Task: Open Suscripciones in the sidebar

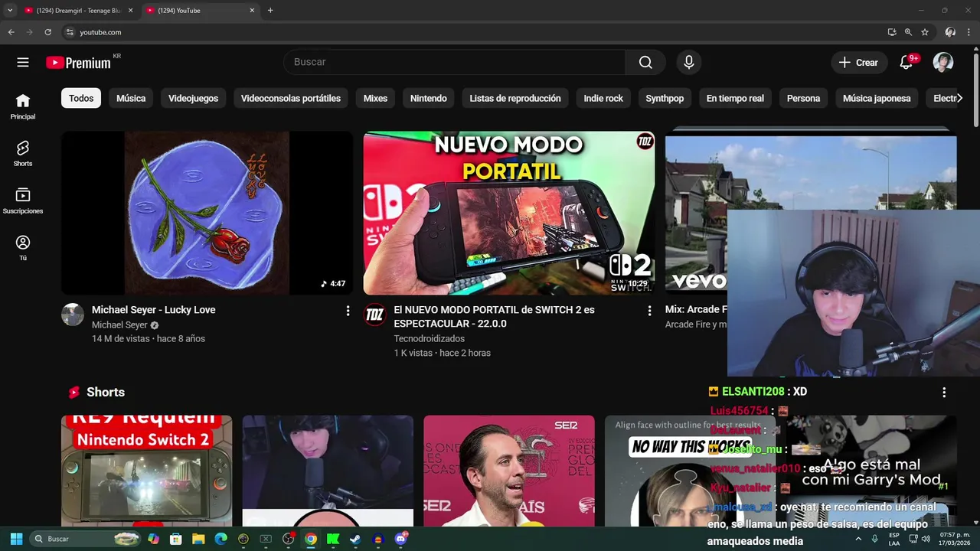Action: (x=23, y=201)
